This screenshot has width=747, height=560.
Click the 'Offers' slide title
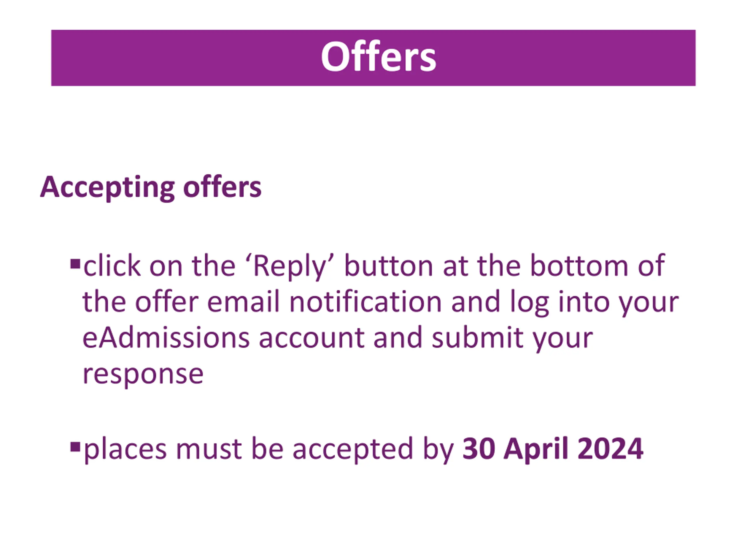(x=378, y=56)
